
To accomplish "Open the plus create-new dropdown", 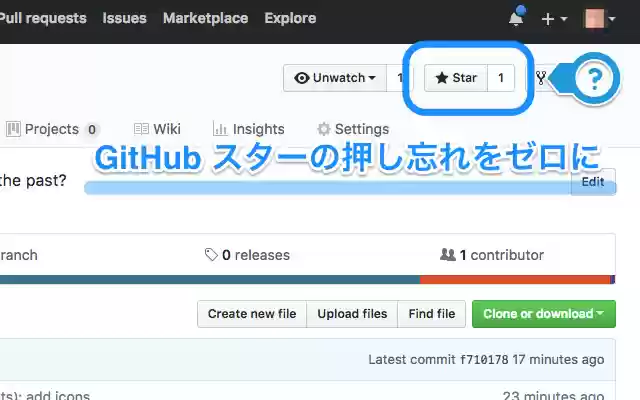I will click(554, 19).
